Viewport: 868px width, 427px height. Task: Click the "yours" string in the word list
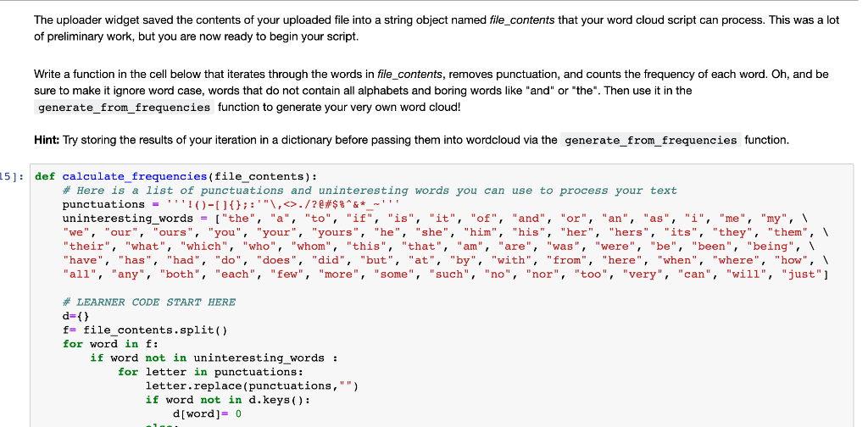click(x=336, y=232)
